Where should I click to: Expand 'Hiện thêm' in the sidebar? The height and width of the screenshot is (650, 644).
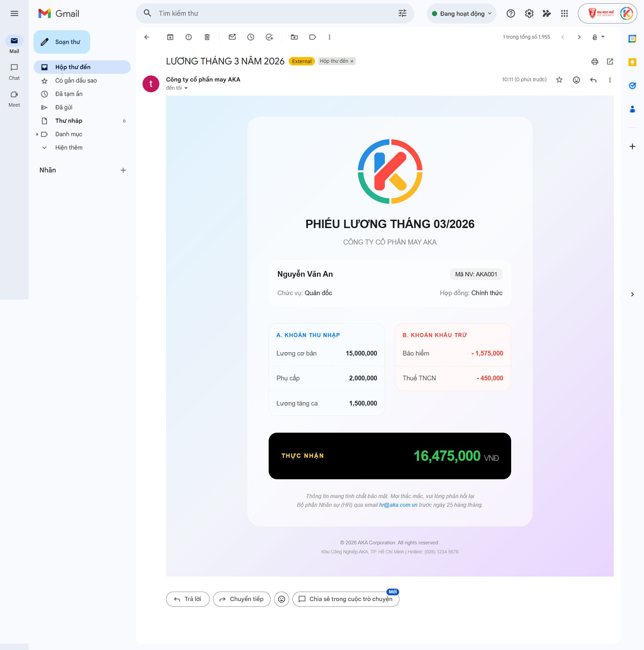[69, 147]
